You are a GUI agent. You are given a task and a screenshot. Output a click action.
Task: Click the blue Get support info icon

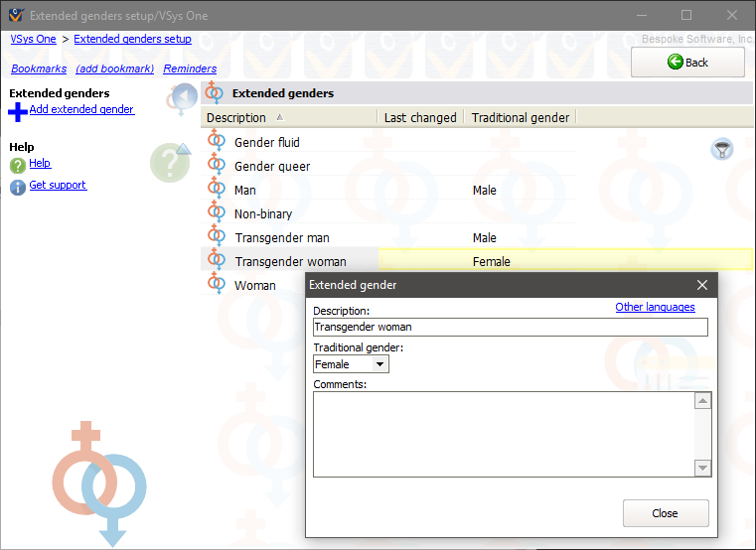point(17,188)
